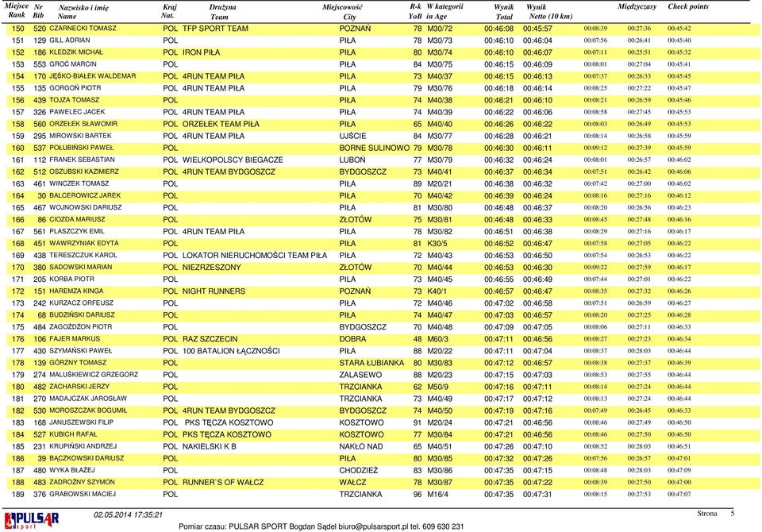
Task: Click age category M60/3
Action: point(437,339)
